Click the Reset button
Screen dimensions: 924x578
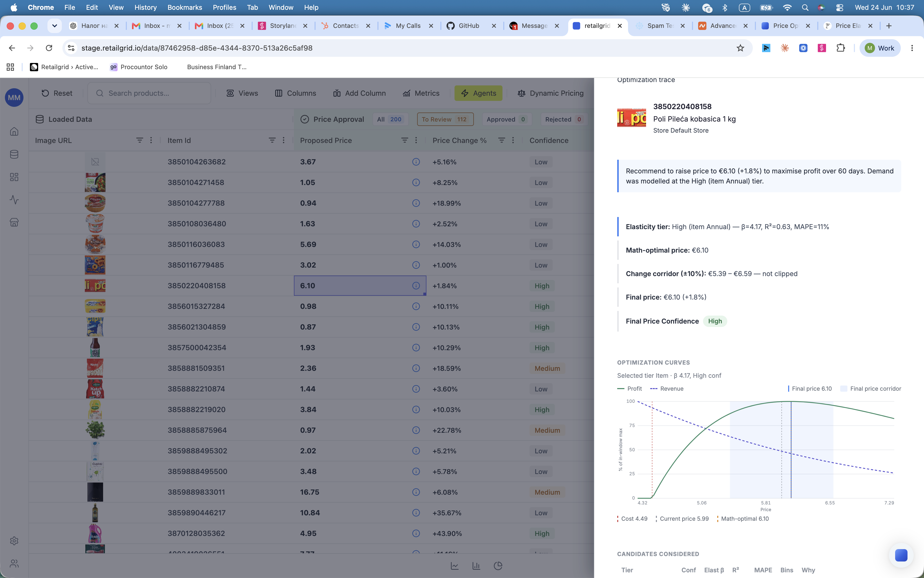57,93
